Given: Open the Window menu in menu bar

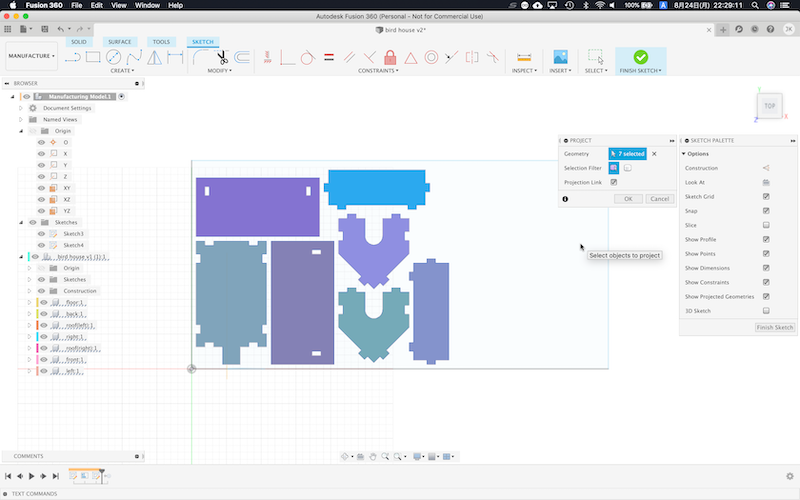Looking at the screenshot, I should (147, 5).
